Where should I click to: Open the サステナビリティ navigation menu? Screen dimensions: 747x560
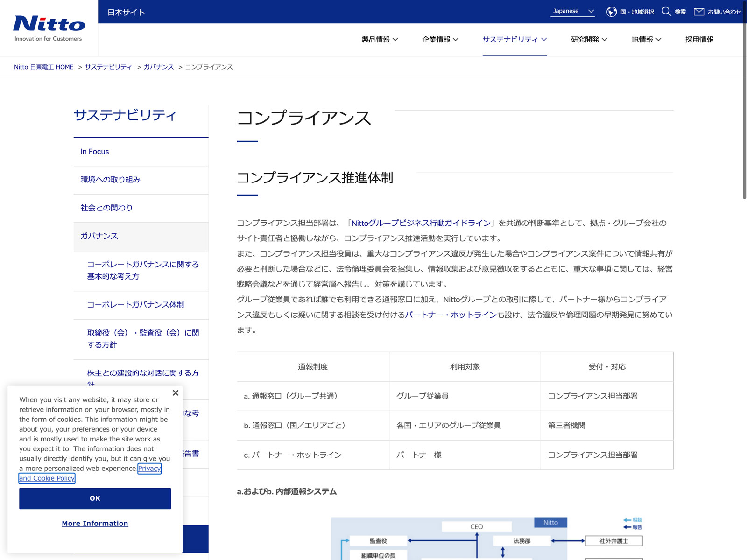(x=514, y=40)
